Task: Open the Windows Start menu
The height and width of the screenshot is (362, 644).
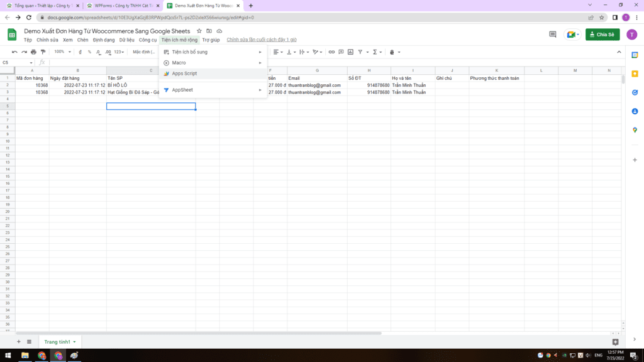Action: point(8,356)
